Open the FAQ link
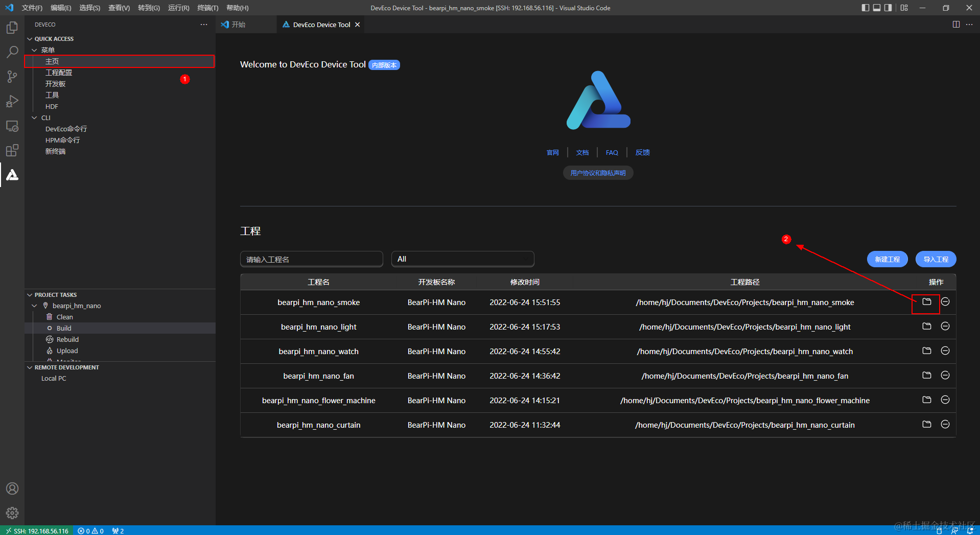 pyautogui.click(x=612, y=152)
